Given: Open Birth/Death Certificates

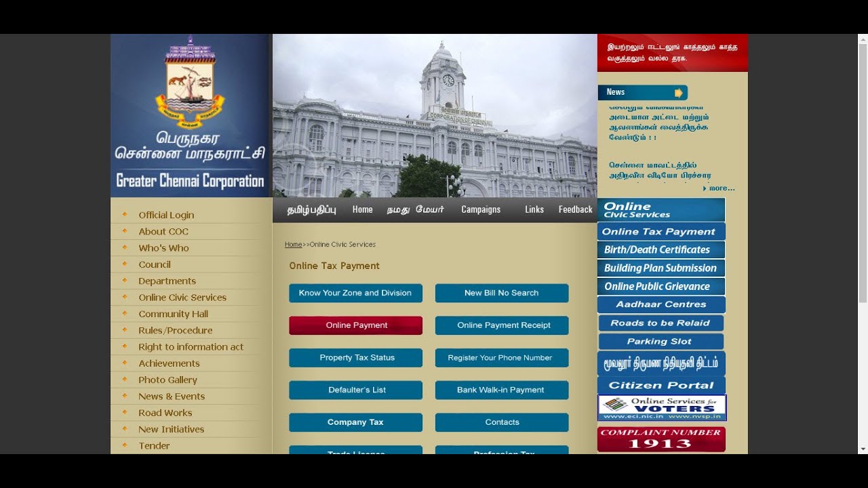Looking at the screenshot, I should (x=661, y=249).
